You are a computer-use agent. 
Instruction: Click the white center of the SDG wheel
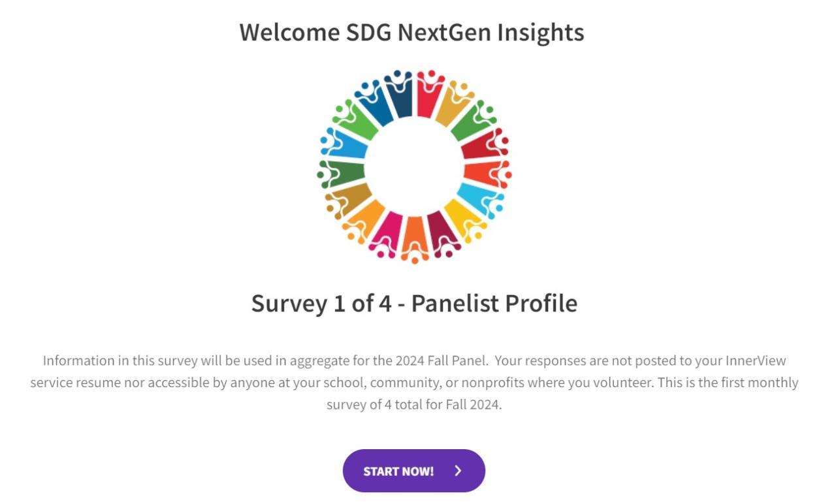tap(414, 166)
